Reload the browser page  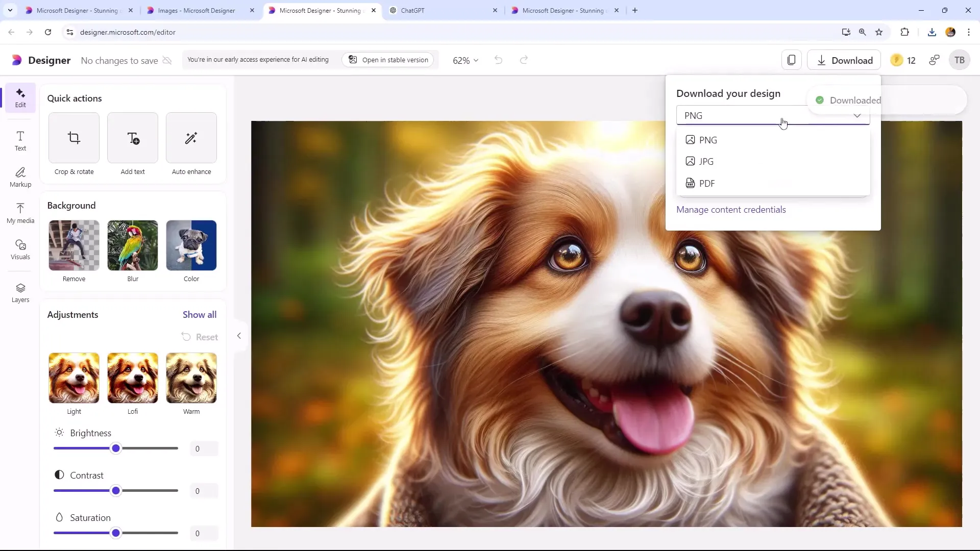click(x=48, y=32)
